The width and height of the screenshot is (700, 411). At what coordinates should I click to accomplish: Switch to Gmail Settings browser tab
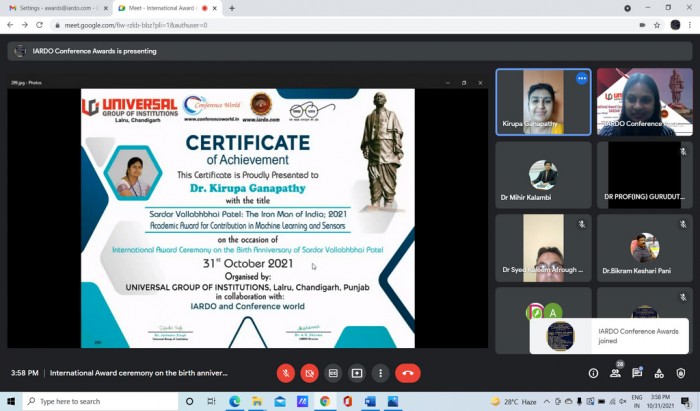tap(57, 8)
